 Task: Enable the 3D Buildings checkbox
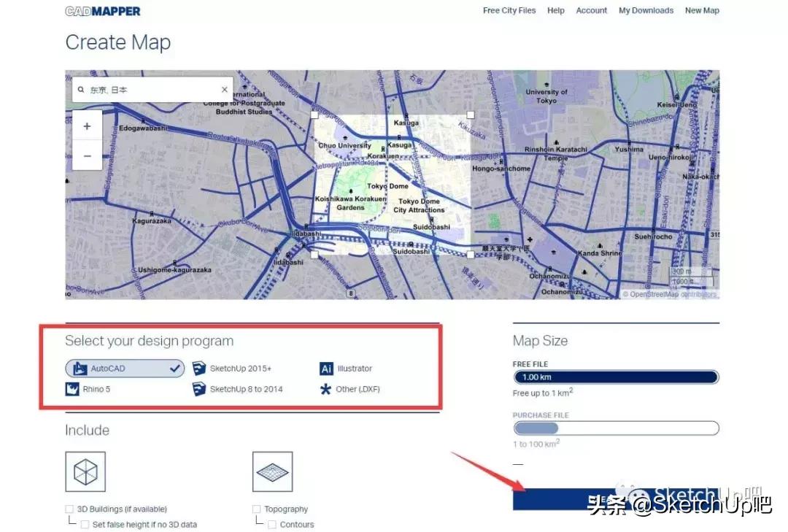click(x=67, y=509)
